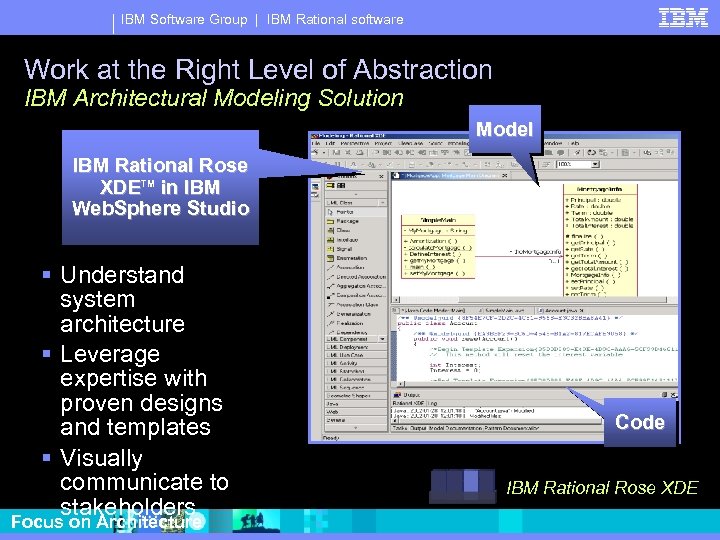Viewport: 720px width, 540px height.
Task: Switch to the SimpleMain.java editor tab
Action: click(x=505, y=311)
